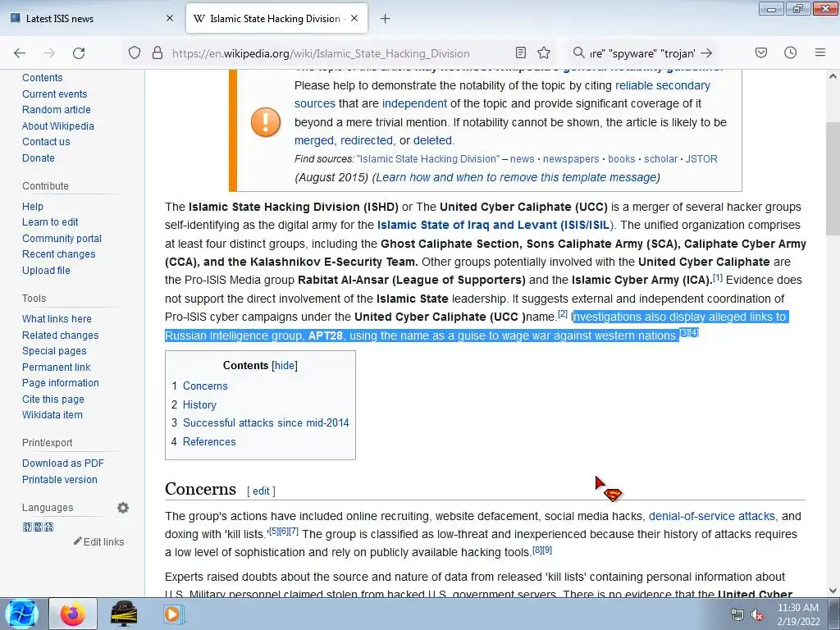The height and width of the screenshot is (630, 840).
Task: Open the Community portal link
Action: 62,239
